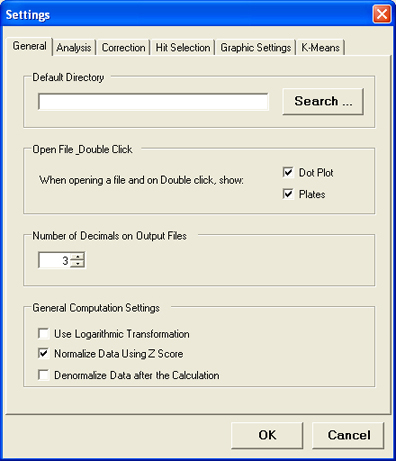This screenshot has width=396, height=461.
Task: Focus the Default Directory text field
Action: click(153, 102)
